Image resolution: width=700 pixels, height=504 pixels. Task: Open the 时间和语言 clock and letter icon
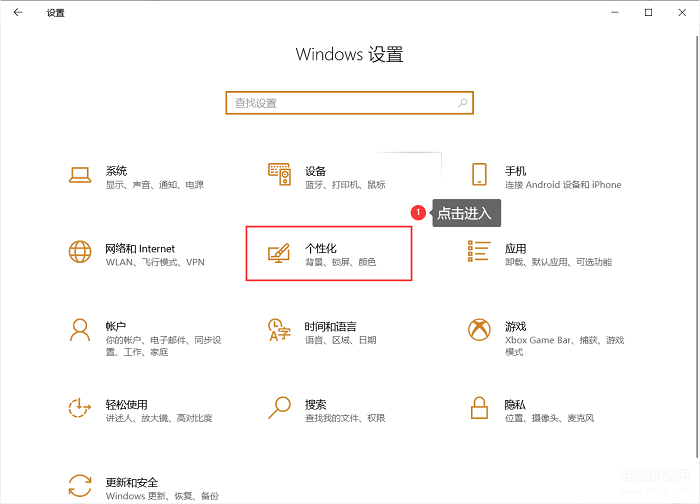(279, 330)
